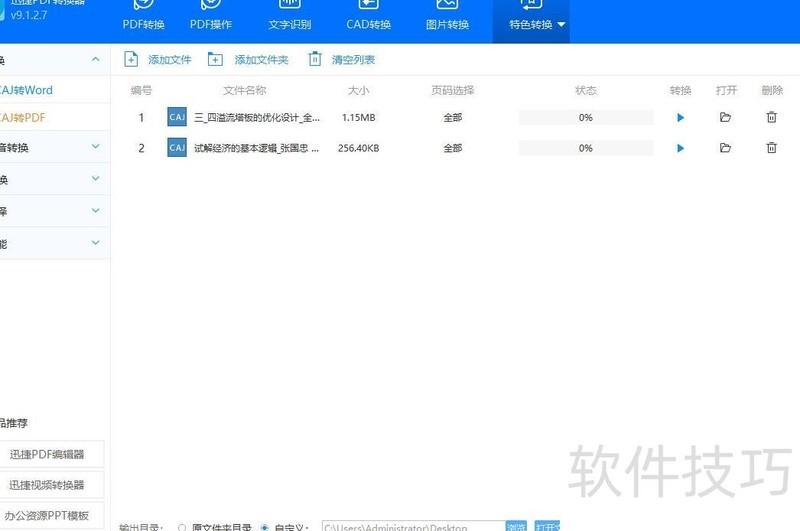Open the 迅捷PDF编辑器 recommendation

point(47,454)
